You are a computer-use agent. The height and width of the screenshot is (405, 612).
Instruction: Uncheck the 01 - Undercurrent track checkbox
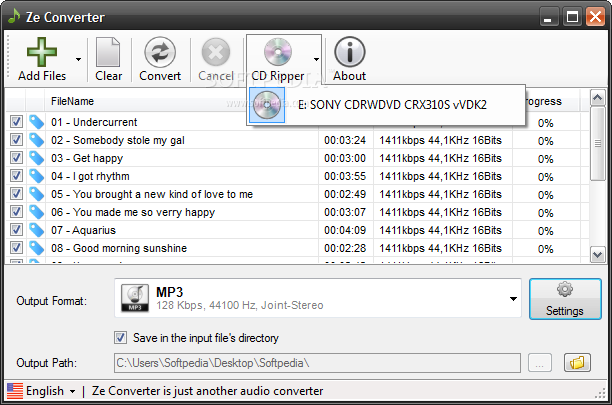16,122
